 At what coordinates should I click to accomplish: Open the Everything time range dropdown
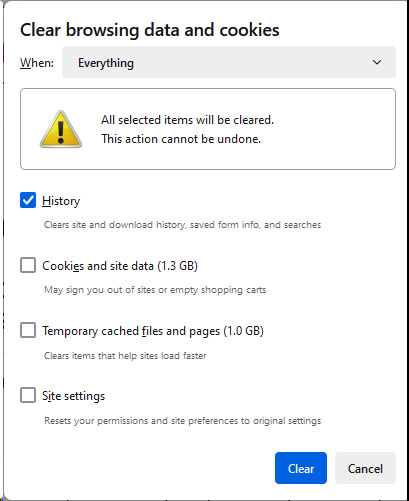[229, 62]
